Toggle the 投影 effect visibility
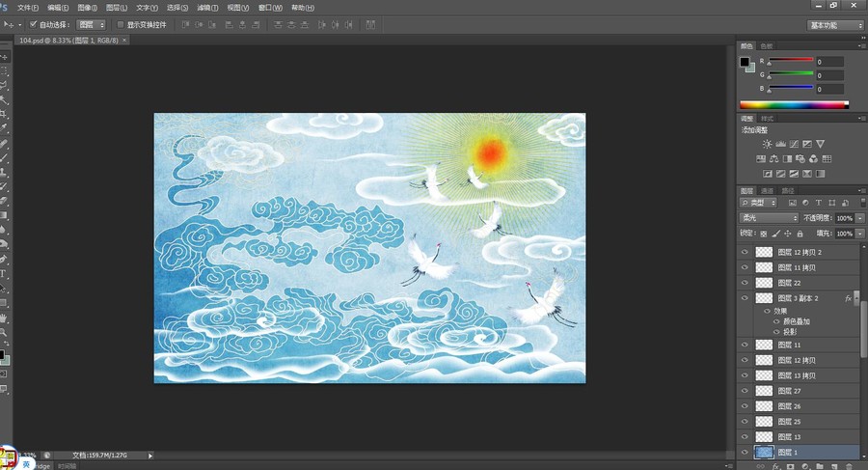Screen dimensions: 868x470 (x=776, y=331)
